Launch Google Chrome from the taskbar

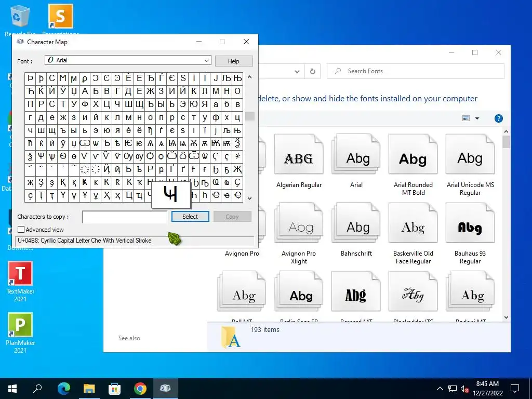140,389
